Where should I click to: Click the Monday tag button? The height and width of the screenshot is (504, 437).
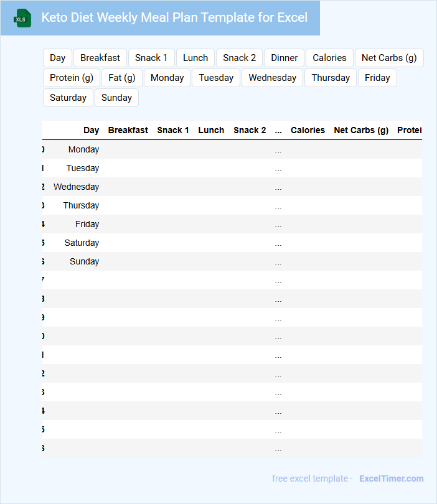167,78
